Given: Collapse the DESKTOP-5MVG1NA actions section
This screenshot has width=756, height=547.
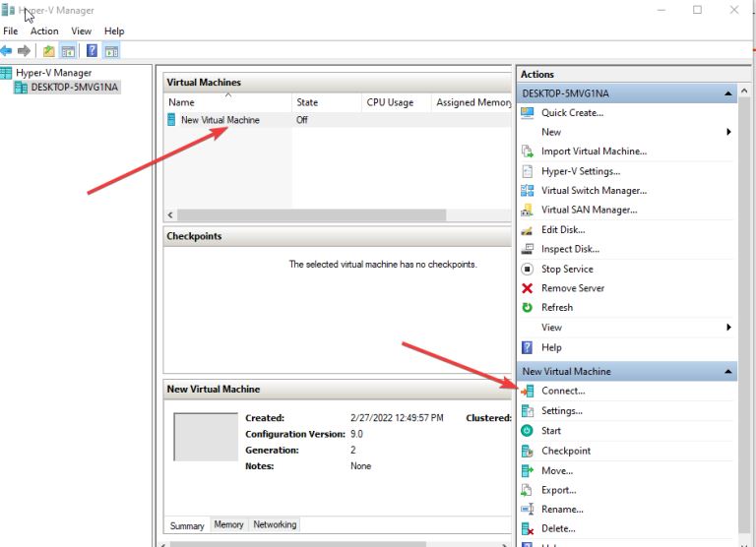Looking at the screenshot, I should (728, 93).
